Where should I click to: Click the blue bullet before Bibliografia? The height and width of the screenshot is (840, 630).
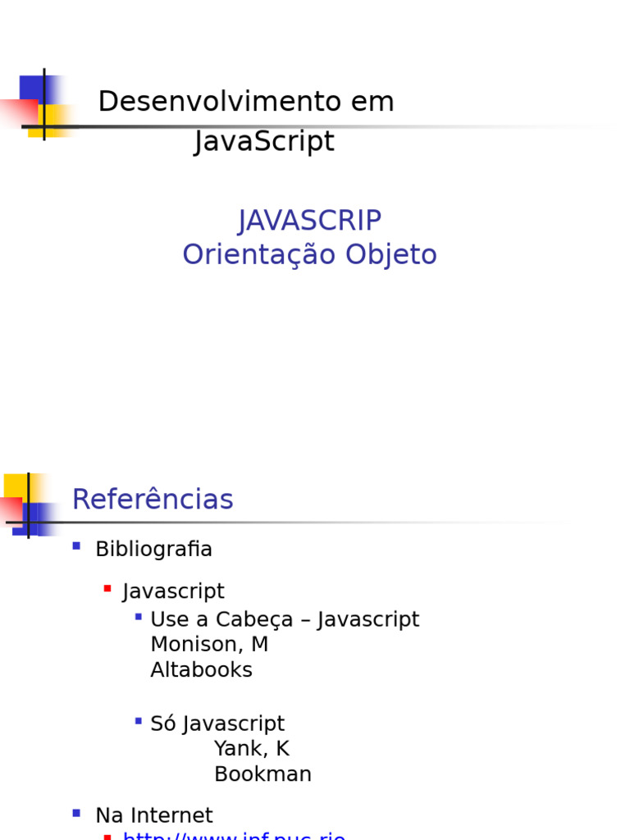click(76, 546)
